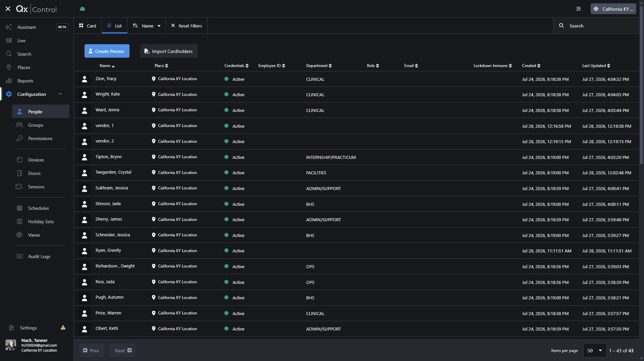Click the Create Person button

coord(107,51)
